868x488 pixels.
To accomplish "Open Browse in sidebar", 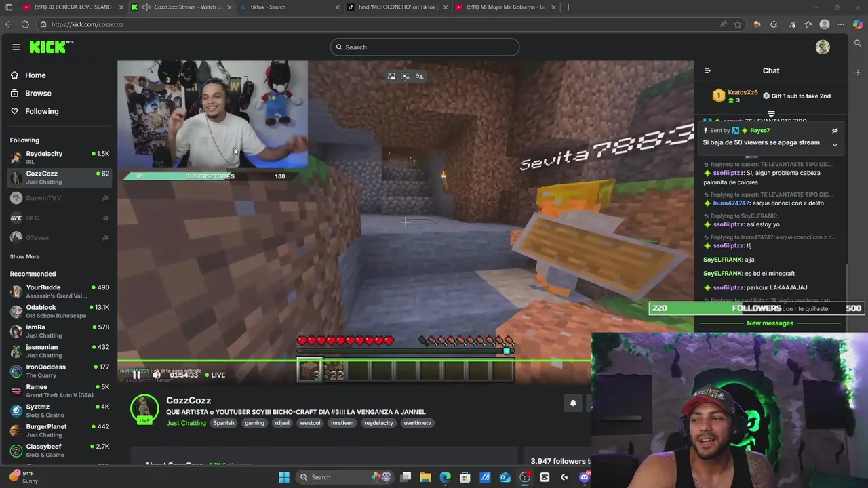I will [x=38, y=94].
